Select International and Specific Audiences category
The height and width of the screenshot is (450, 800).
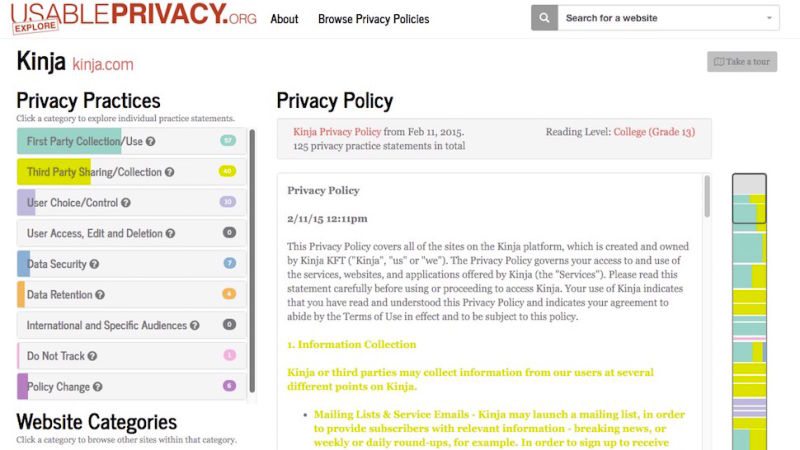pyautogui.click(x=132, y=325)
